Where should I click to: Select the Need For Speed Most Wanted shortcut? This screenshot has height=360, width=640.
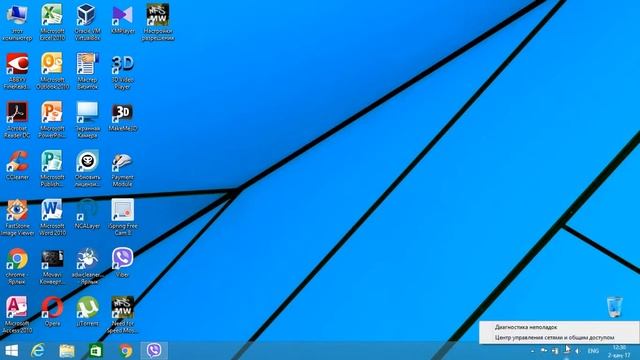[122, 315]
